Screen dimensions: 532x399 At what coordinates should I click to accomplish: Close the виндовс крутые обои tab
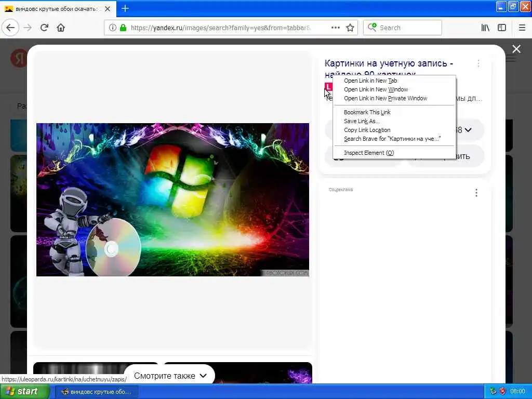point(108,9)
